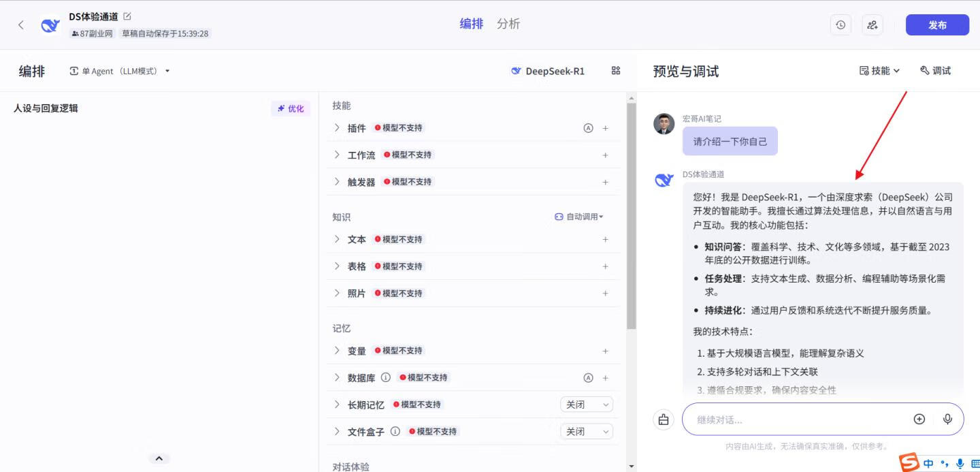Image resolution: width=980 pixels, height=472 pixels.
Task: Click the 继续对话 chat input field
Action: [783, 419]
